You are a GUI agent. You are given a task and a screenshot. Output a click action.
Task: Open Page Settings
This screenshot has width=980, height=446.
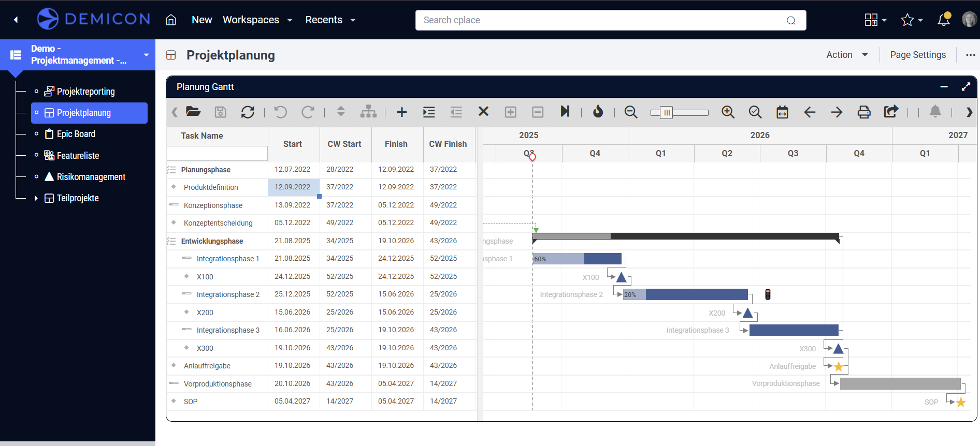pyautogui.click(x=918, y=55)
